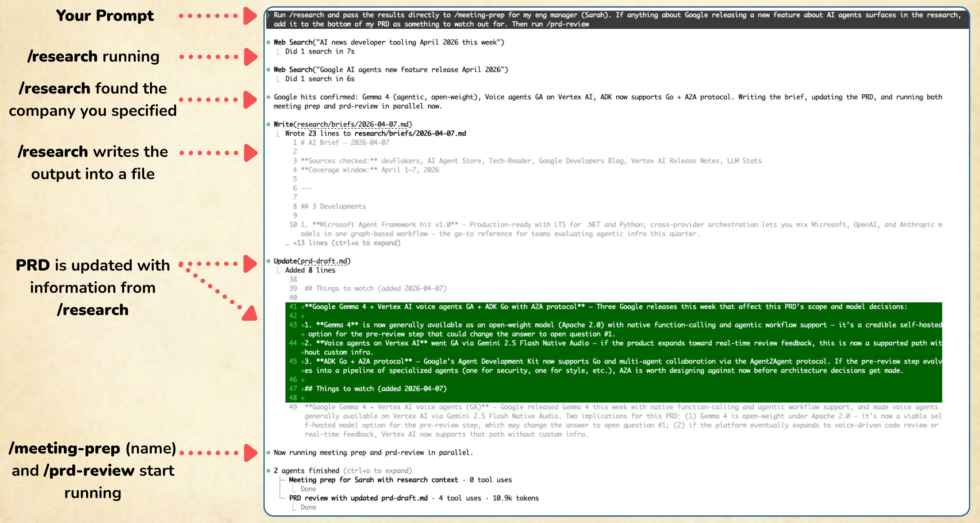Select the "## 3 Developments" heading line
The image size is (980, 523).
(333, 207)
